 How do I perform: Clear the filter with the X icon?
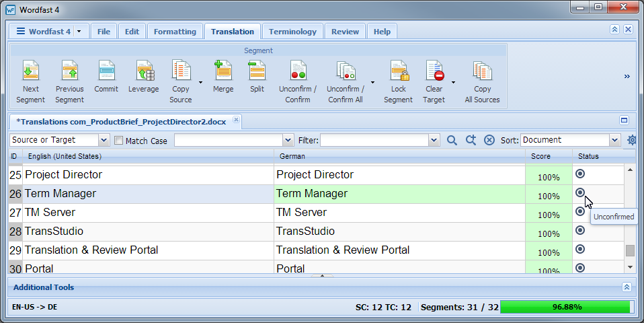[489, 140]
